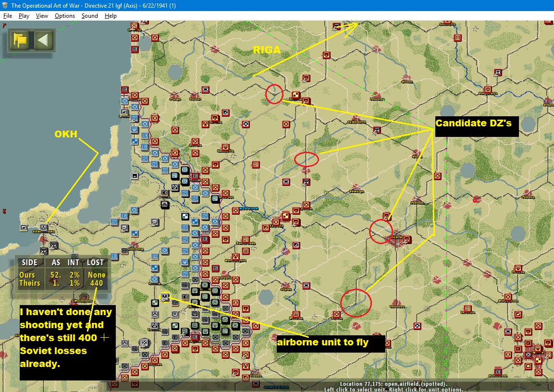Click the '440' losses value
This screenshot has width=554, height=392.
point(97,283)
